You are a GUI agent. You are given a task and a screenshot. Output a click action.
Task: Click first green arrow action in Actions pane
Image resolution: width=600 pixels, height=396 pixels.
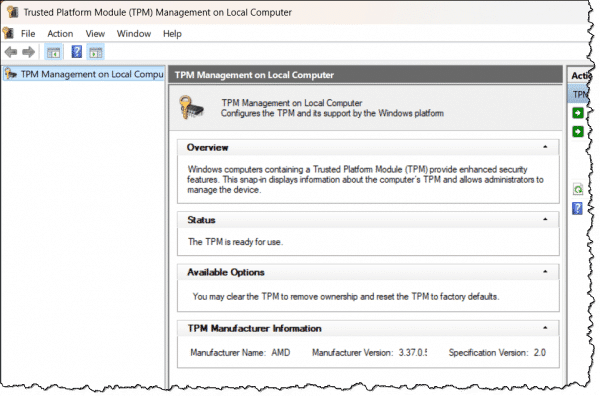(x=577, y=113)
